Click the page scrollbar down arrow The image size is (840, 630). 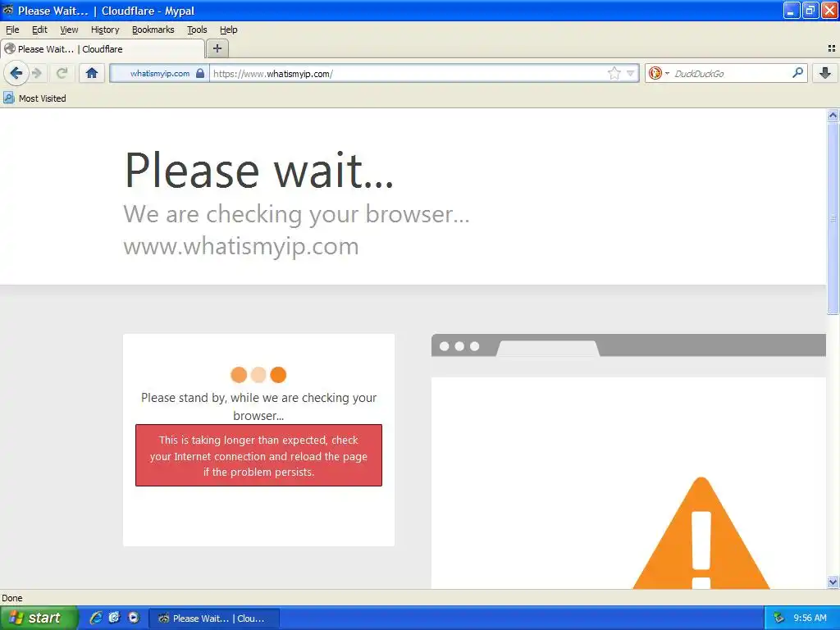click(x=833, y=582)
